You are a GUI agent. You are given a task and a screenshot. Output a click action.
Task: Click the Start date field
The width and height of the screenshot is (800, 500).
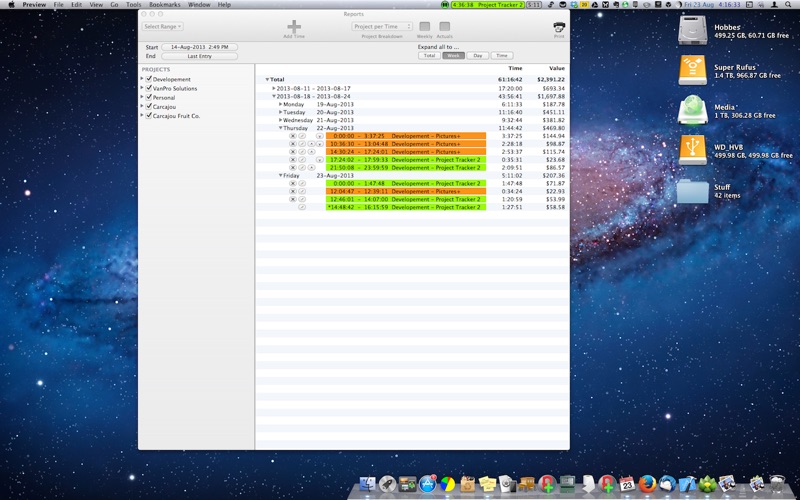coord(199,47)
